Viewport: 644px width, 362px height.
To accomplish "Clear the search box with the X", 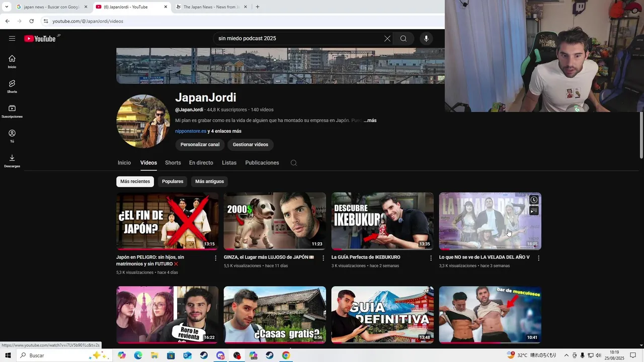I will [x=387, y=39].
